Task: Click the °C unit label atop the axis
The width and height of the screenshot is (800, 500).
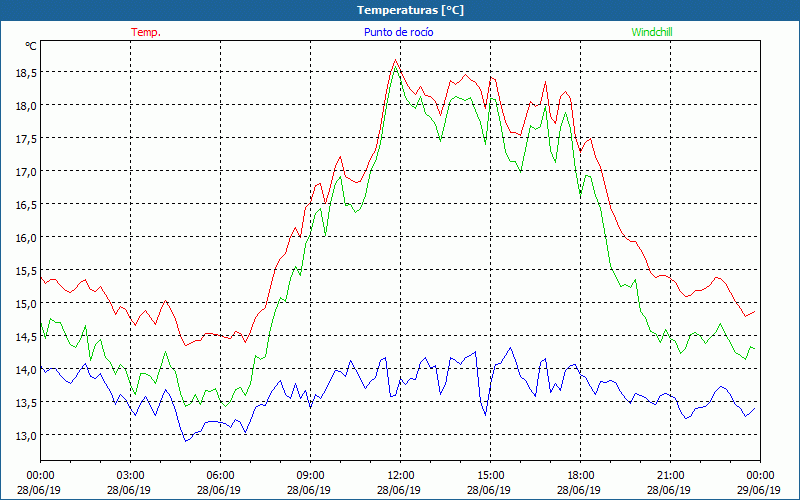Action: coord(31,46)
